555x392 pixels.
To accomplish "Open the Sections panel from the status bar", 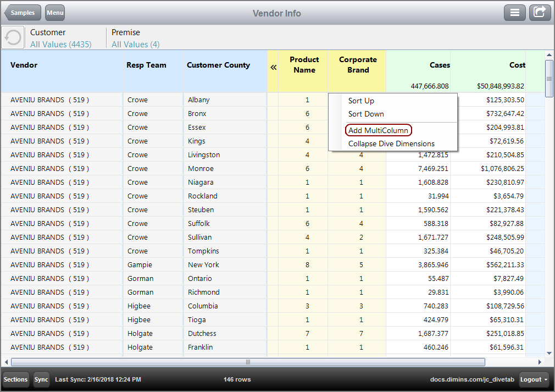I will click(15, 379).
